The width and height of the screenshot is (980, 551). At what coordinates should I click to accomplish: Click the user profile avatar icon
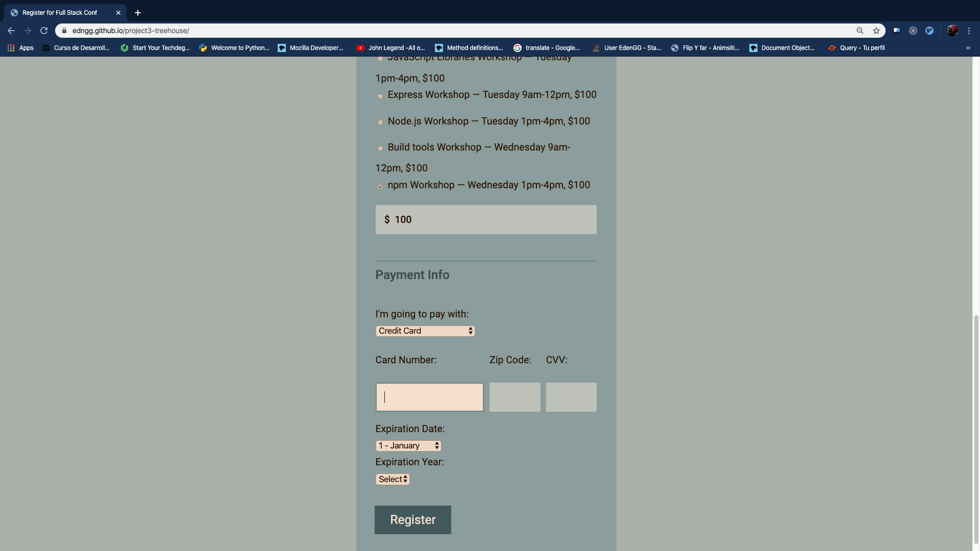pyautogui.click(x=952, y=31)
